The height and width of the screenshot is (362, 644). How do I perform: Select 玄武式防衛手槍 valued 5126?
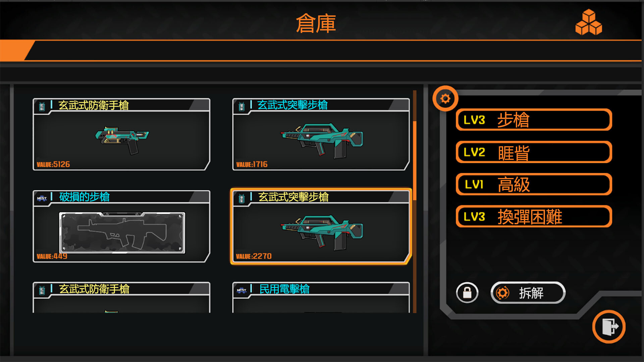pyautogui.click(x=121, y=134)
